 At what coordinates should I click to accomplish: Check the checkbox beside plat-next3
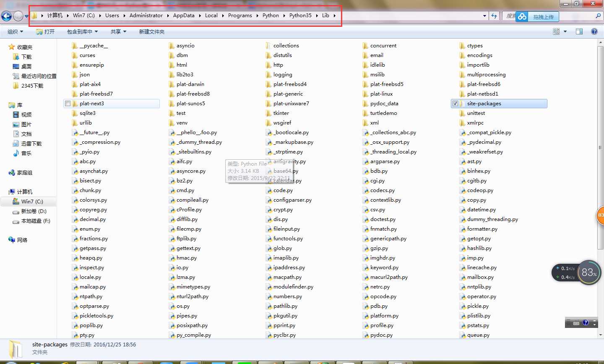(68, 104)
